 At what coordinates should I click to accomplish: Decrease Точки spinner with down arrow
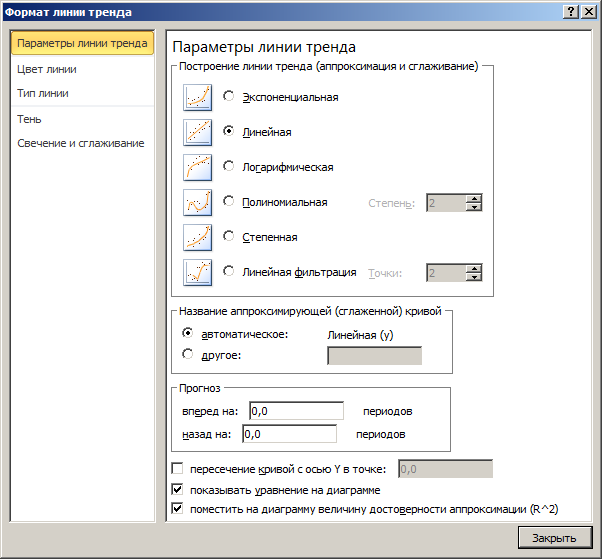click(x=474, y=277)
